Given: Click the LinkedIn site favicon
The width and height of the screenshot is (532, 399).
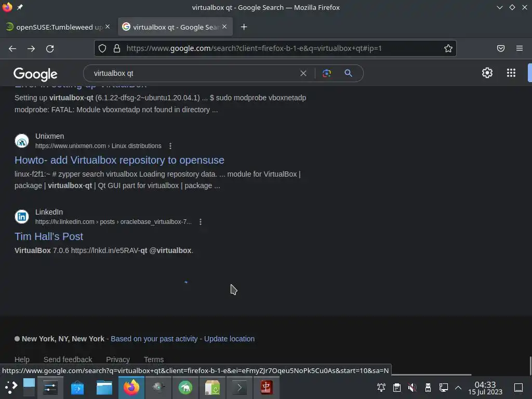Looking at the screenshot, I should pyautogui.click(x=22, y=217).
